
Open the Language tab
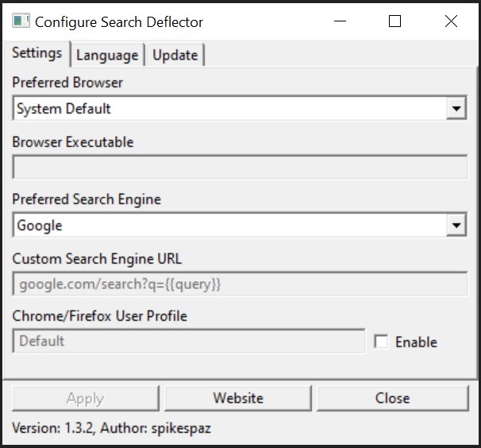107,55
